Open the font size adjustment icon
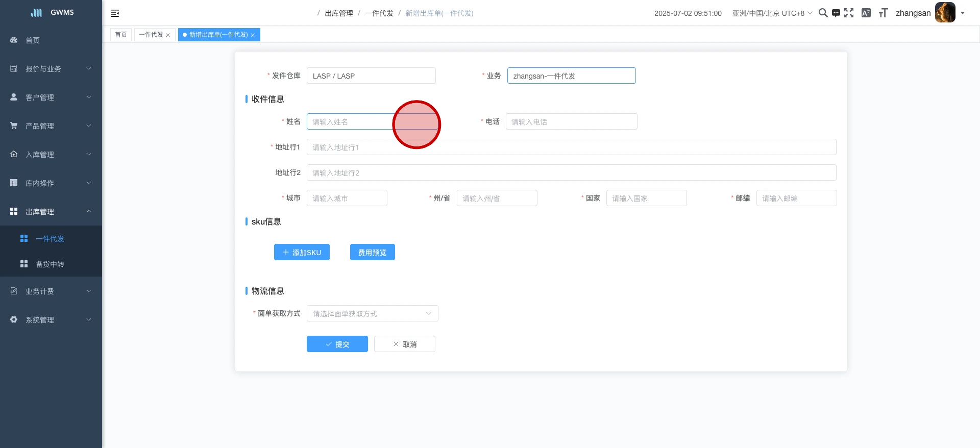This screenshot has height=448, width=980. [883, 13]
